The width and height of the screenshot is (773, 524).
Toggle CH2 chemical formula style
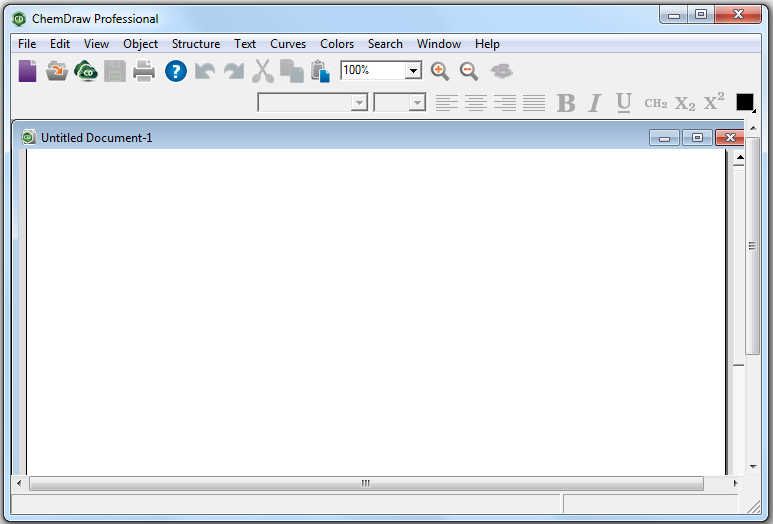(x=656, y=104)
